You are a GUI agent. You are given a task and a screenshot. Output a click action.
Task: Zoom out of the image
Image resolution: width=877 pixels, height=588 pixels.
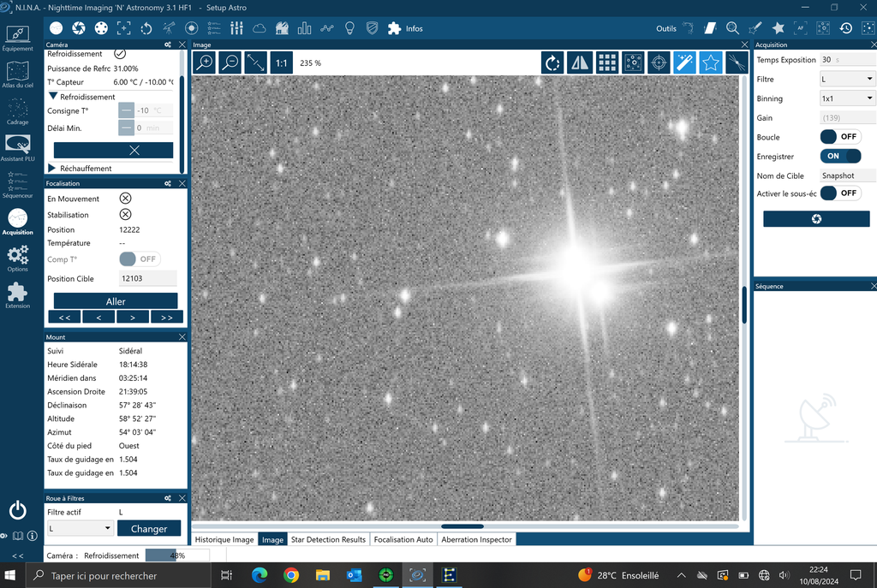point(230,62)
